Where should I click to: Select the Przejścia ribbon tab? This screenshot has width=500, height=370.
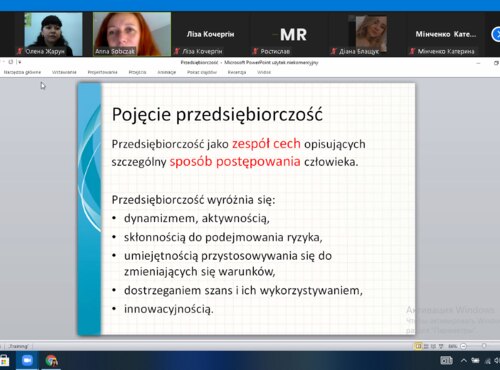coord(137,72)
